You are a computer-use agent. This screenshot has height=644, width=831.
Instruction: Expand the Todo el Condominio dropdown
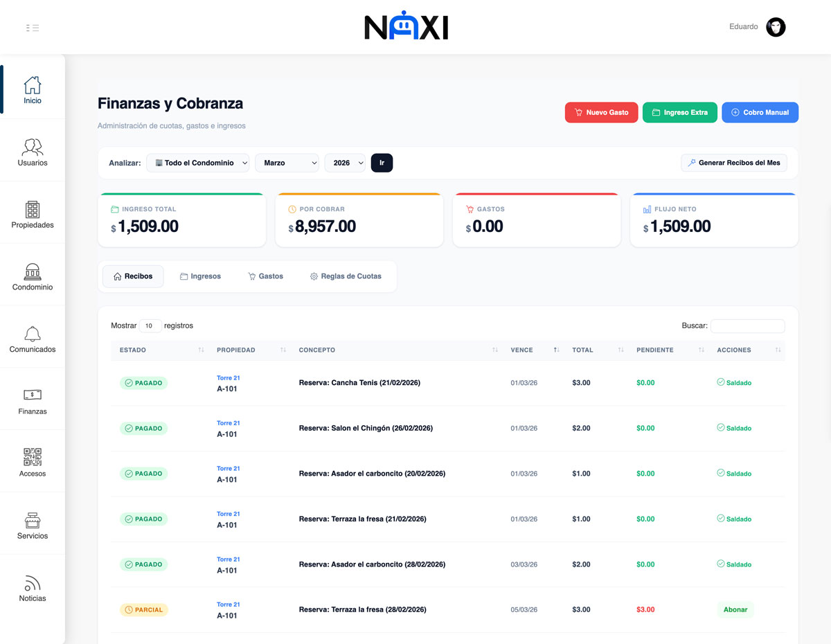pyautogui.click(x=199, y=163)
